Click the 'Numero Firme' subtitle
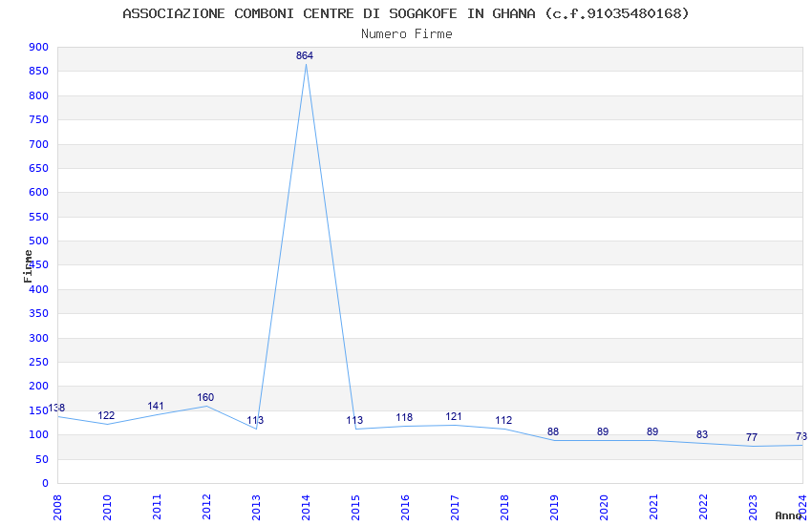The height and width of the screenshot is (525, 812). [407, 34]
